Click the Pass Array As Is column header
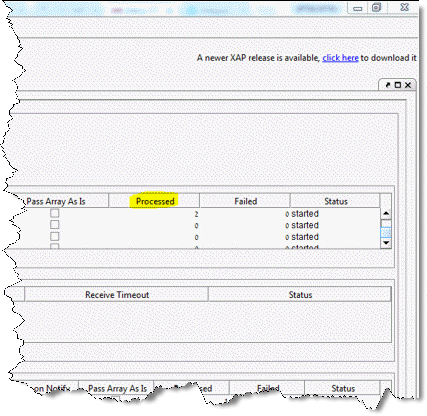Image resolution: width=427 pixels, height=416 pixels. click(56, 201)
